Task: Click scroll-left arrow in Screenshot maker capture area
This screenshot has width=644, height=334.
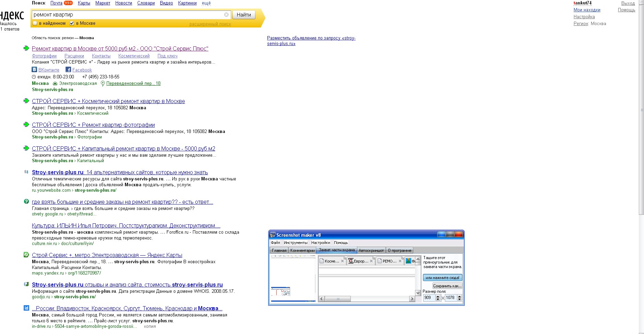Action: pos(322,299)
